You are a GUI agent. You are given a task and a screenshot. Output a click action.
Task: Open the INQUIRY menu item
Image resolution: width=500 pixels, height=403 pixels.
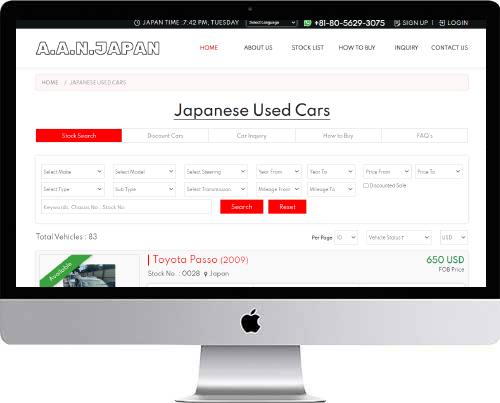click(x=406, y=48)
